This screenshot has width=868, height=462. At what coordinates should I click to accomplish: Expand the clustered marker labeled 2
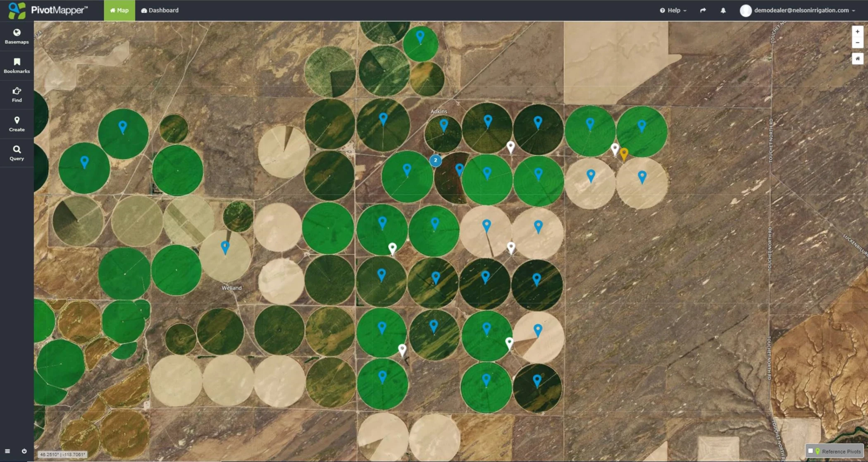pyautogui.click(x=436, y=161)
